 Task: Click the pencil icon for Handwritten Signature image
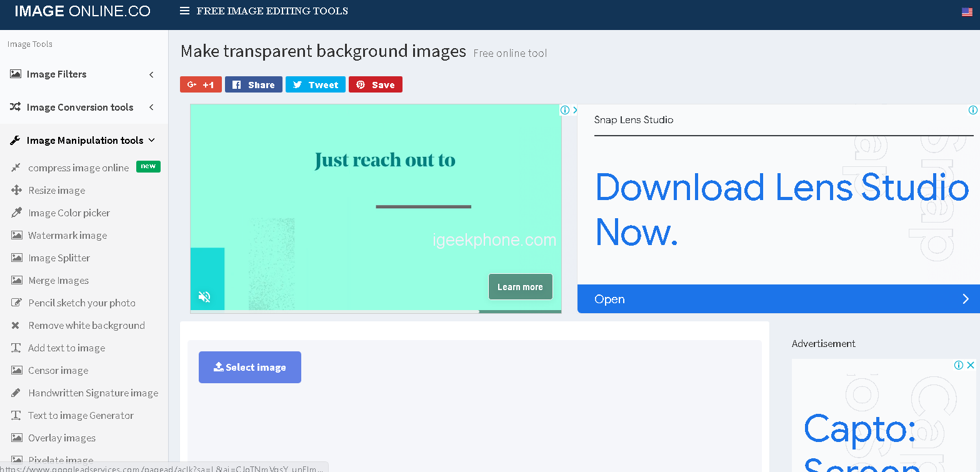click(16, 393)
